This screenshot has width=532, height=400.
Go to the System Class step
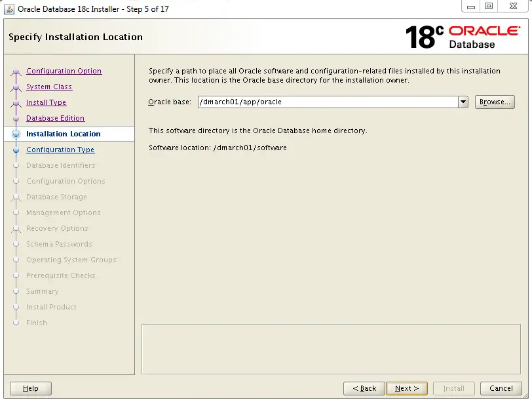[49, 87]
